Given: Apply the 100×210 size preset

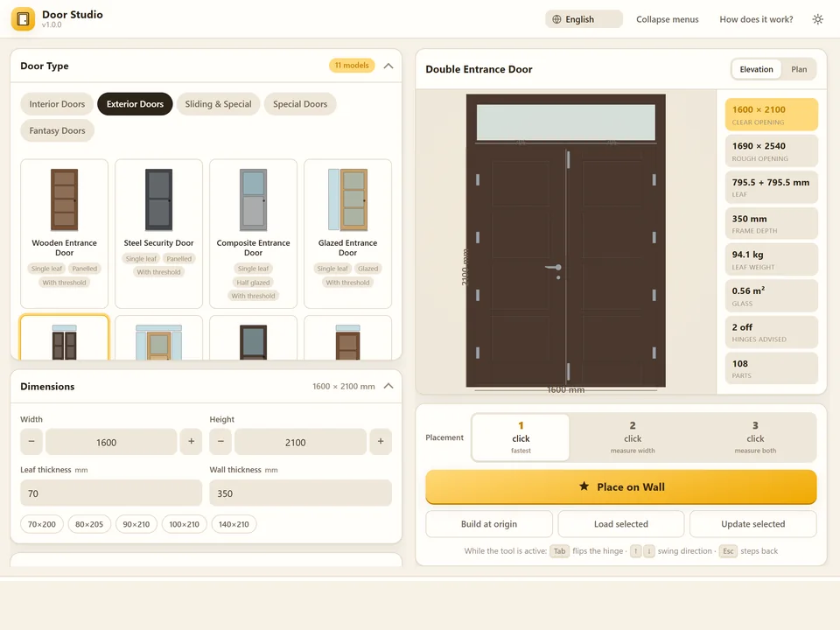Looking at the screenshot, I should 185,524.
